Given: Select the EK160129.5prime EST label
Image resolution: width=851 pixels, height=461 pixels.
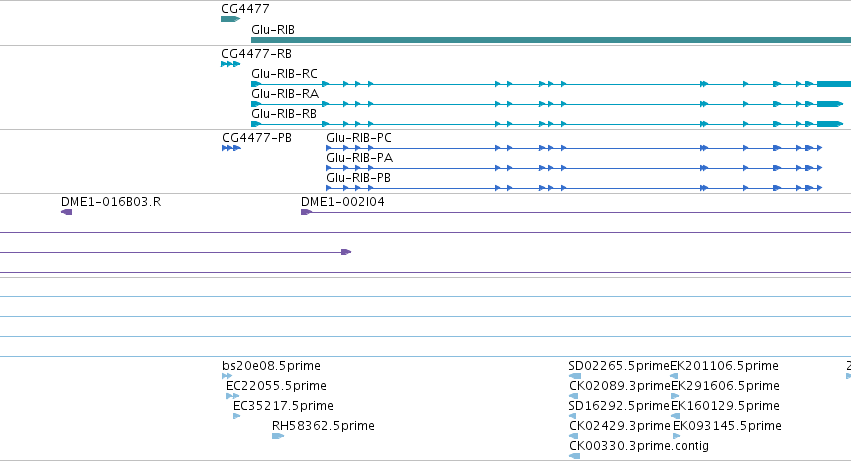Looking at the screenshot, I should [726, 406].
